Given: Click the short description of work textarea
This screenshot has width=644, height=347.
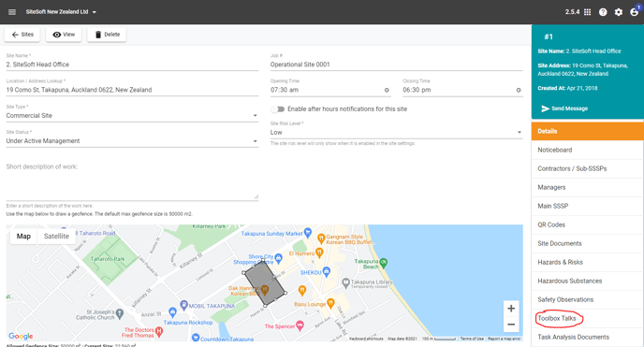Looking at the screenshot, I should [132, 181].
